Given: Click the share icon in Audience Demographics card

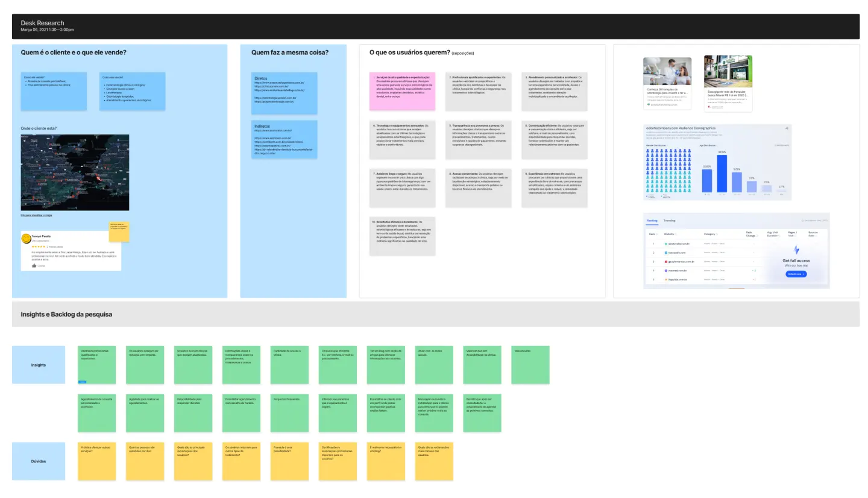Looking at the screenshot, I should [x=787, y=128].
